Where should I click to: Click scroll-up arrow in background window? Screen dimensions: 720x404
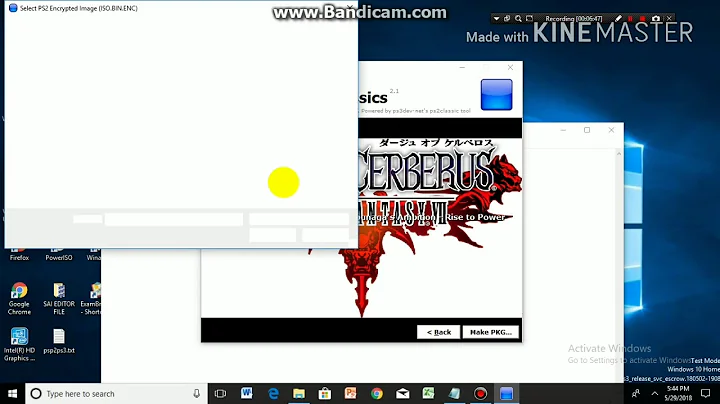619,154
